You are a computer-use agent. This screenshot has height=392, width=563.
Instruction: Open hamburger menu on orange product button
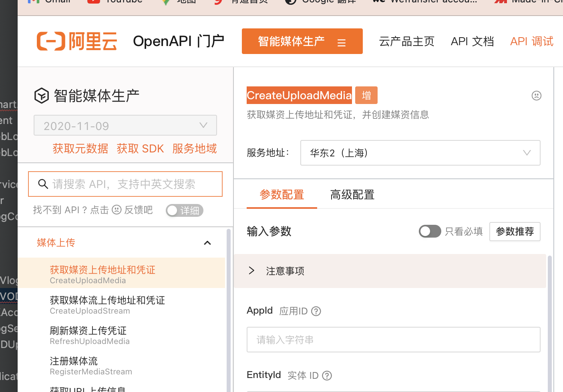pos(342,42)
